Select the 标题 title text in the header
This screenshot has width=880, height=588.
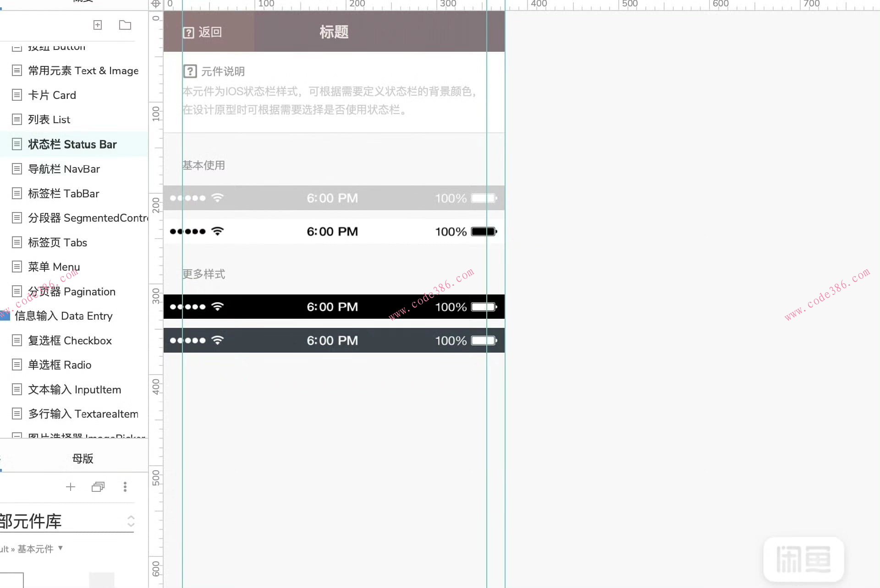tap(334, 33)
